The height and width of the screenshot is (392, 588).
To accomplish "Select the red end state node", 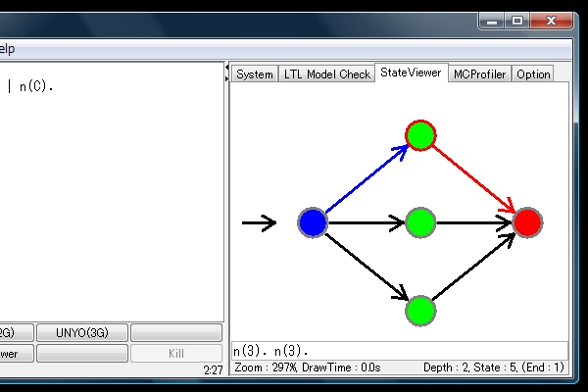I will (x=527, y=222).
